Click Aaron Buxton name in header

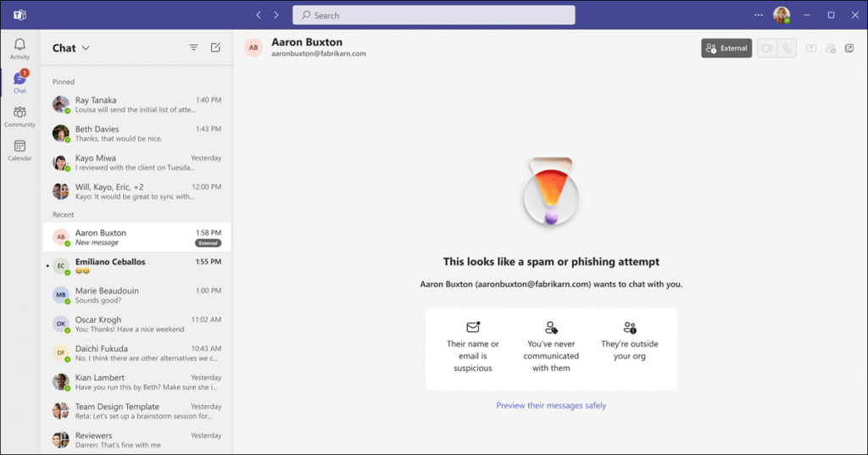coord(307,42)
